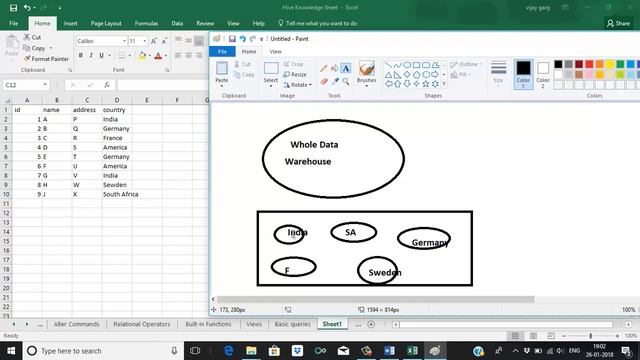
Task: Click the Paint Save icon in title bar
Action: tap(232, 39)
